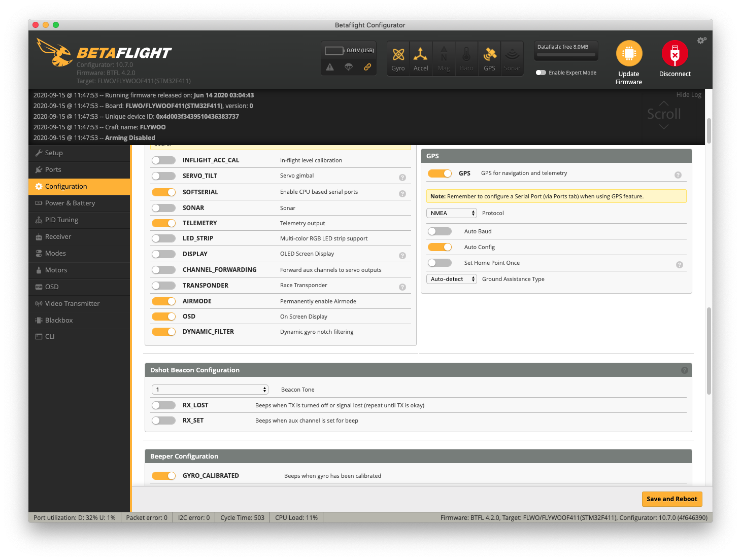Image resolution: width=741 pixels, height=560 pixels.
Task: Toggle INFLIGHT_ACC_CAL feature
Action: click(163, 160)
